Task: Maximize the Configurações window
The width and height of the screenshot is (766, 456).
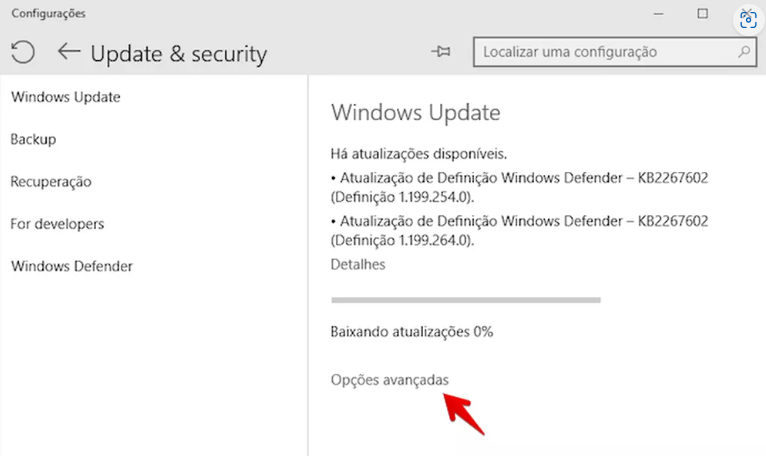Action: coord(702,13)
